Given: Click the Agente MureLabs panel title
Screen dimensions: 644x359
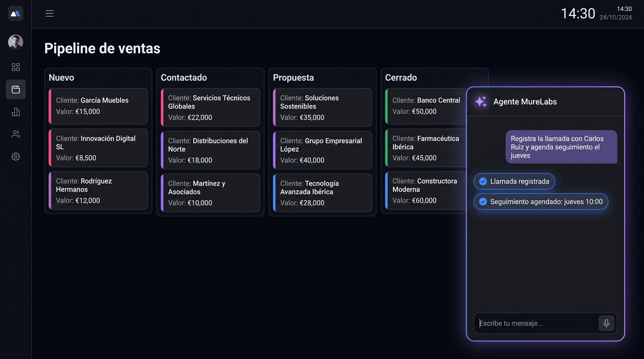Looking at the screenshot, I should tap(525, 102).
